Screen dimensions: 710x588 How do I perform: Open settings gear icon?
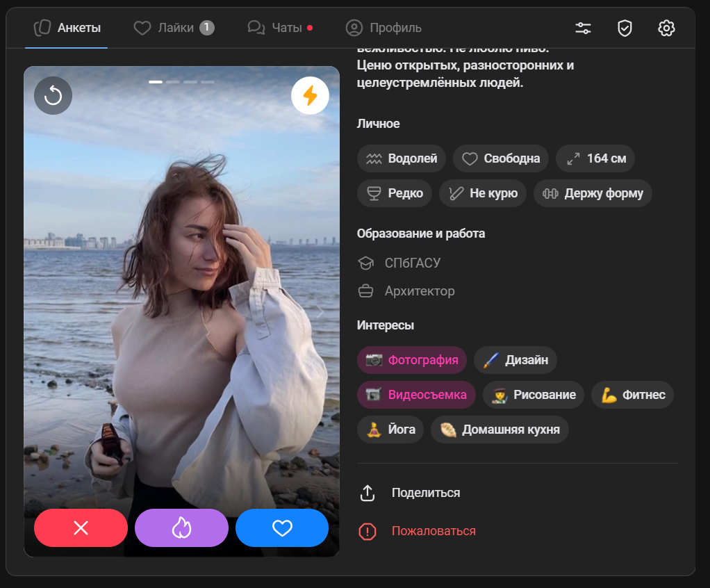[x=666, y=28]
